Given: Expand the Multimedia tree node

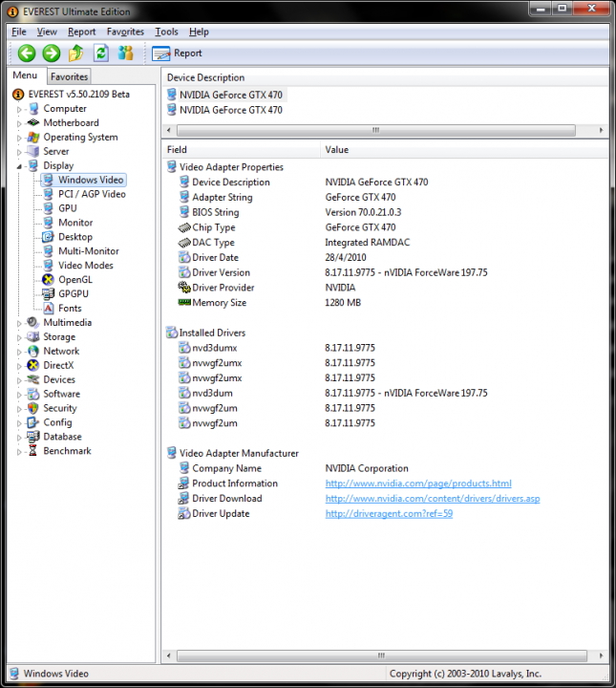Looking at the screenshot, I should pos(19,323).
